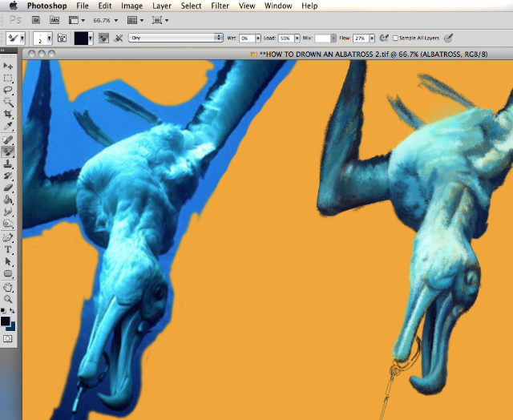Select the Zoom magnifier tool

[8, 299]
